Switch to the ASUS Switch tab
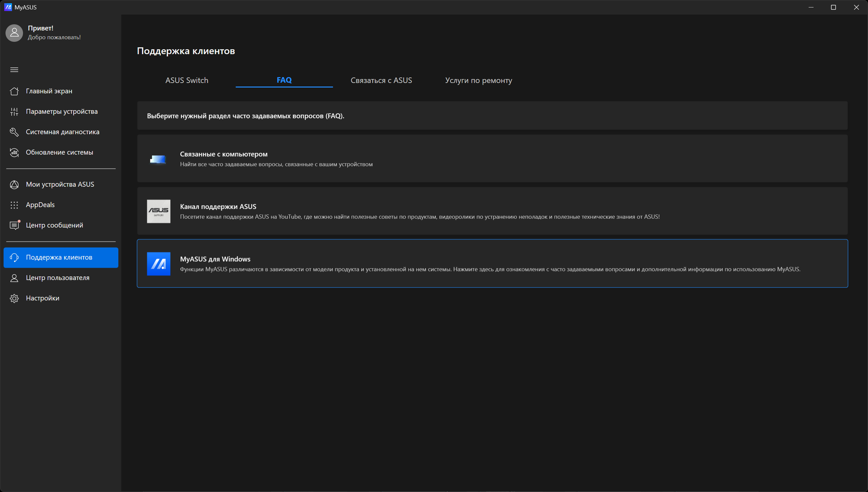Screen dimensions: 868x492 187,80
